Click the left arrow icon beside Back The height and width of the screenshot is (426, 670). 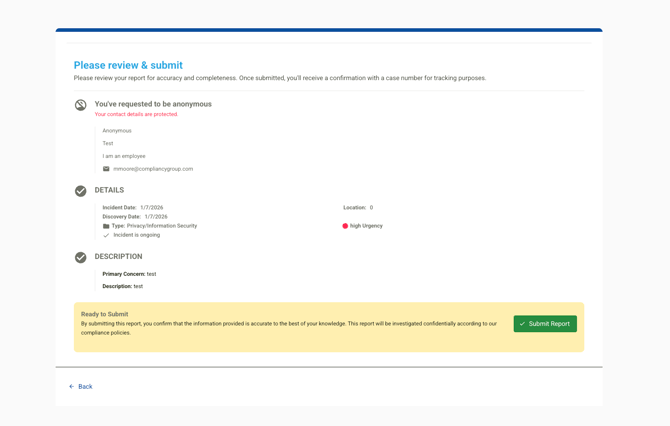(71, 386)
